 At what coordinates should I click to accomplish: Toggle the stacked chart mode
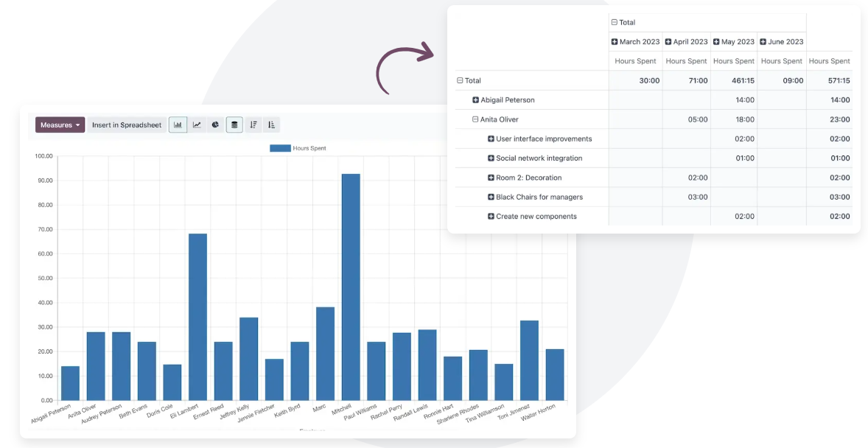tap(234, 125)
